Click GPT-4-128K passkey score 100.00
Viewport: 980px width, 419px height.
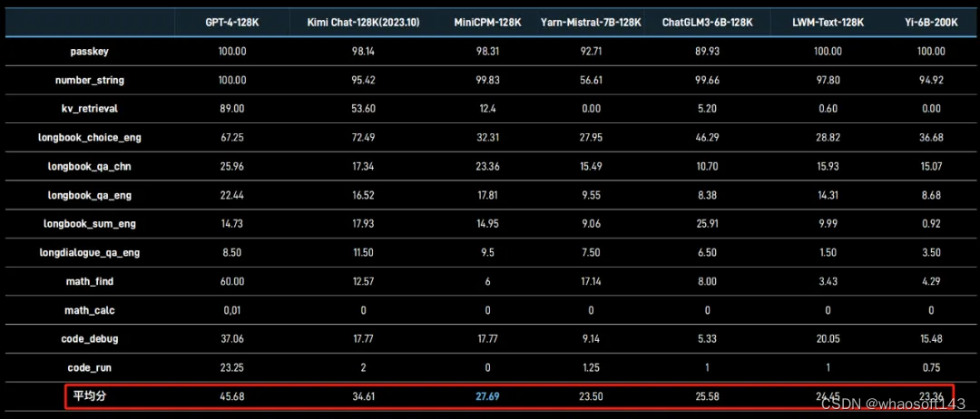click(x=232, y=52)
